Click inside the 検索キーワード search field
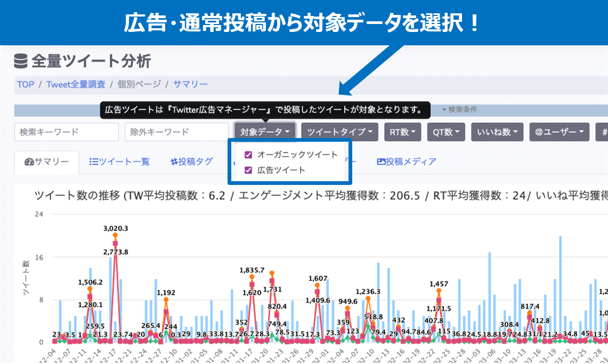Image resolution: width=608 pixels, height=364 pixels. pyautogui.click(x=65, y=132)
